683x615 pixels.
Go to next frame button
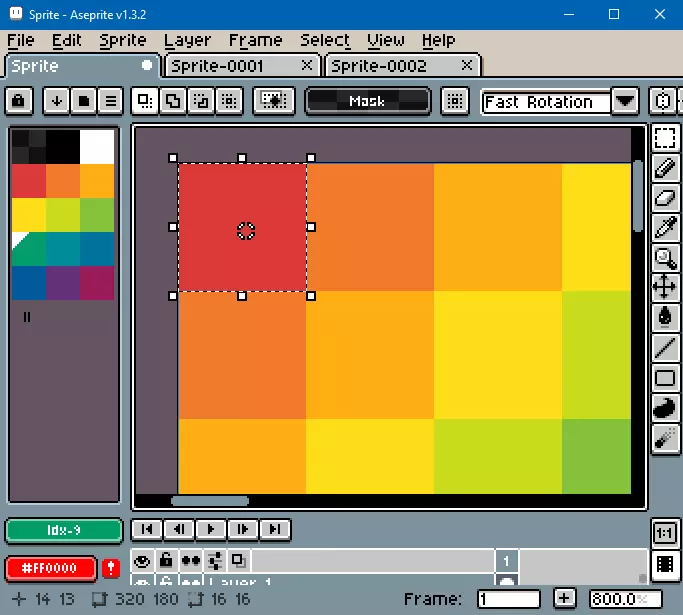pos(243,529)
